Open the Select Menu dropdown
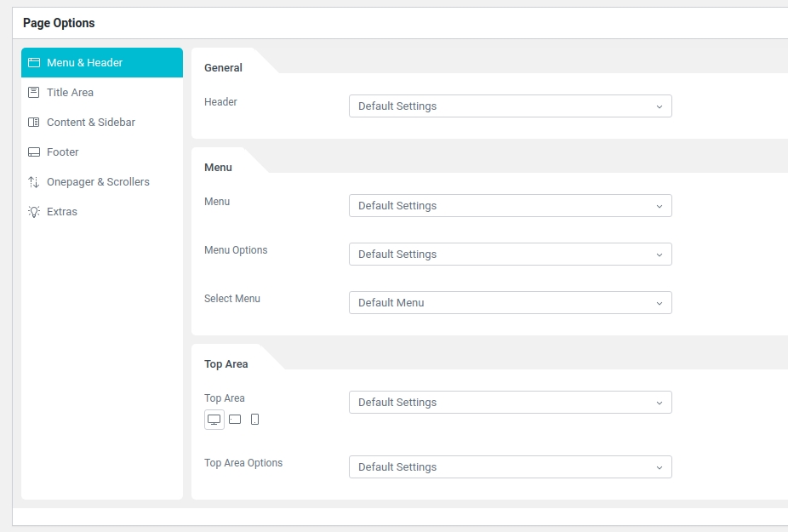This screenshot has height=532, width=788. coord(510,303)
